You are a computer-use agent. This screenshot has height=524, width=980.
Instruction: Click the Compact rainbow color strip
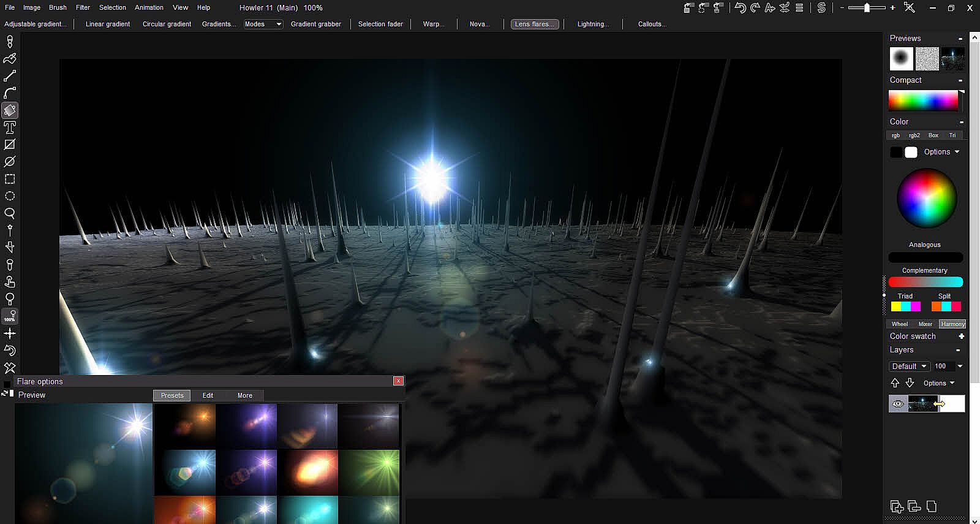923,101
